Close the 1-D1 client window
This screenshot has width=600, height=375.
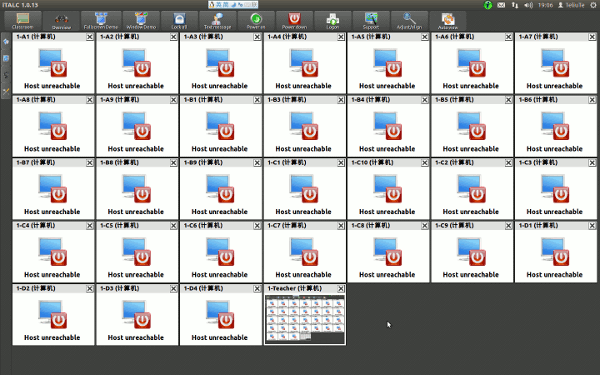click(592, 226)
